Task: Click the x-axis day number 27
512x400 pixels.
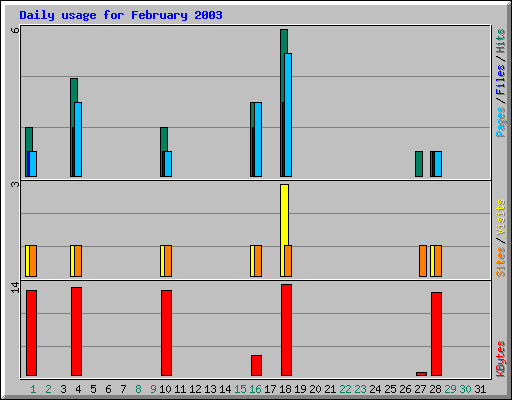Action: tap(420, 389)
